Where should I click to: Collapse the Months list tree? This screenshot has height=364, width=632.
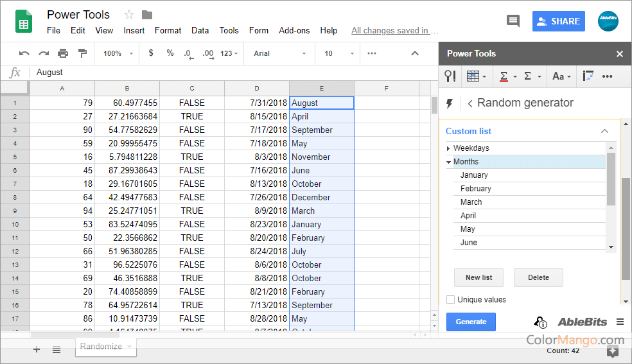(x=449, y=162)
